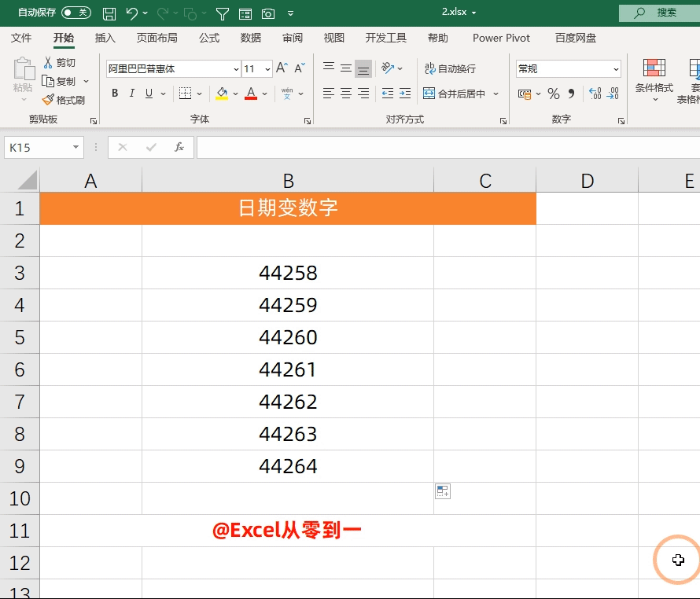Apply comma style icon
This screenshot has height=599, width=700.
pos(572,94)
